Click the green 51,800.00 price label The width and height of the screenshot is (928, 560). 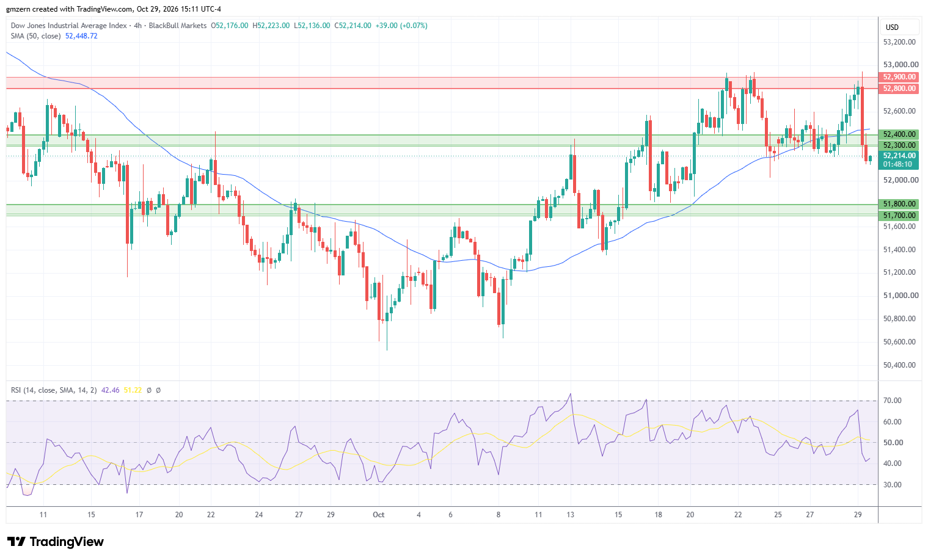[899, 204]
